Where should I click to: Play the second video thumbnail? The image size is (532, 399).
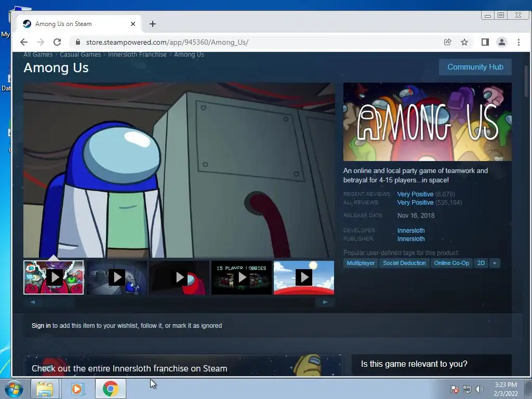tap(116, 277)
